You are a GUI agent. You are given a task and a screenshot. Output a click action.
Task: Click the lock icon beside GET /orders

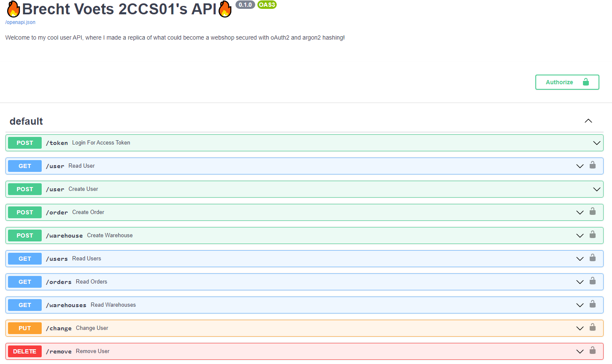[x=593, y=281]
